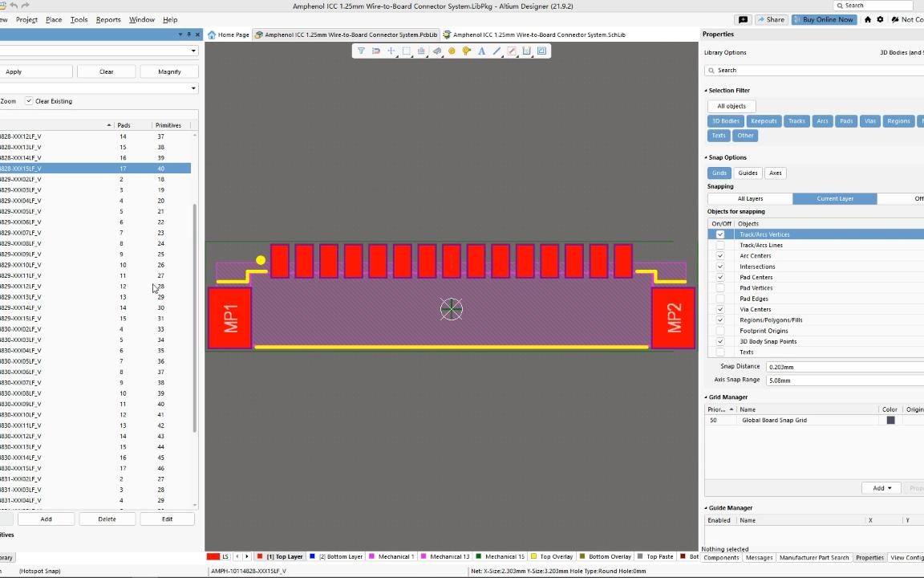The height and width of the screenshot is (578, 924).
Task: Open the home icon at top right
Action: click(x=867, y=19)
